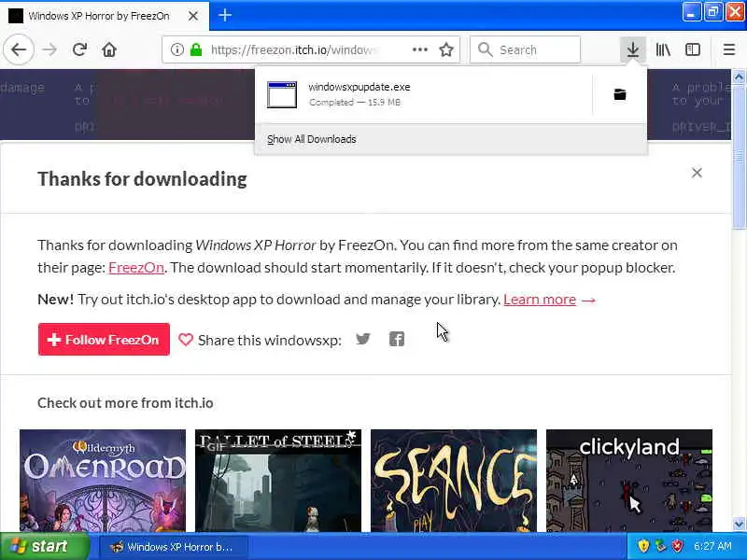Viewport: 747px width, 560px height.
Task: Click the yellow security shield tray icon
Action: (x=643, y=546)
